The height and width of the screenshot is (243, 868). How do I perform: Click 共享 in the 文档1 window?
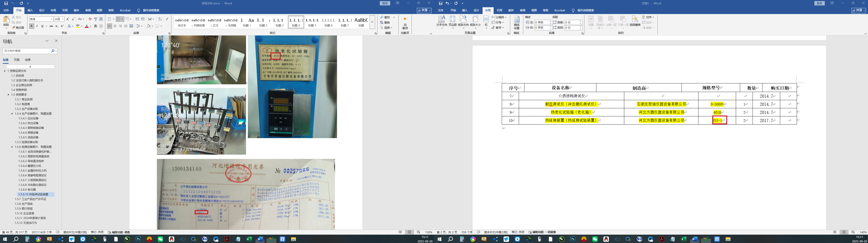[x=858, y=10]
